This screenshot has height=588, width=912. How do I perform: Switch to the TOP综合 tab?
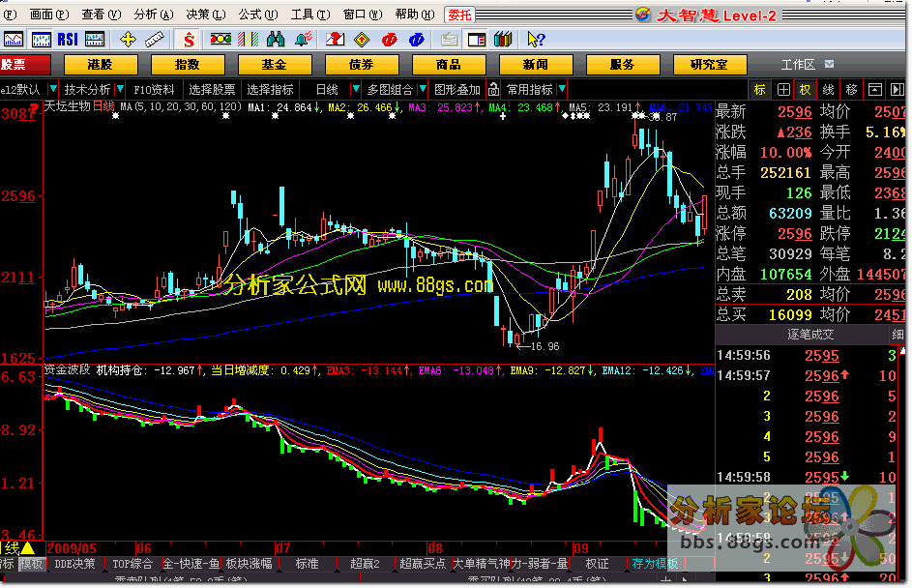click(x=132, y=563)
